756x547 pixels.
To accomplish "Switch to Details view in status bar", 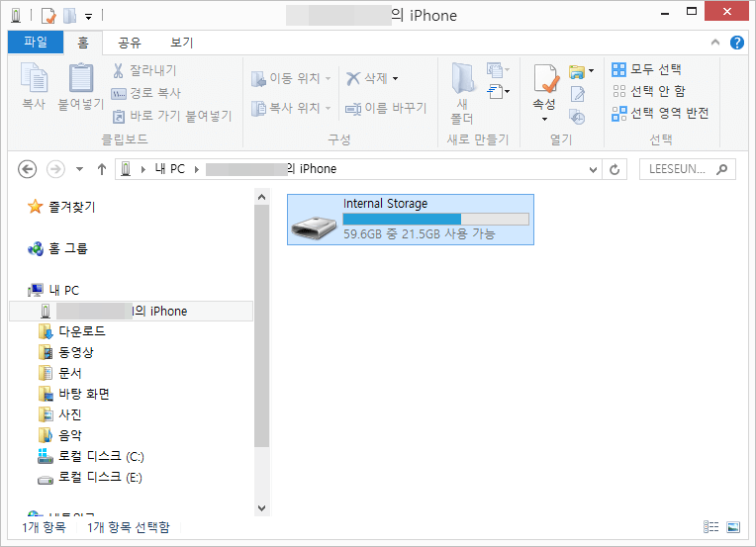I will pos(710,527).
